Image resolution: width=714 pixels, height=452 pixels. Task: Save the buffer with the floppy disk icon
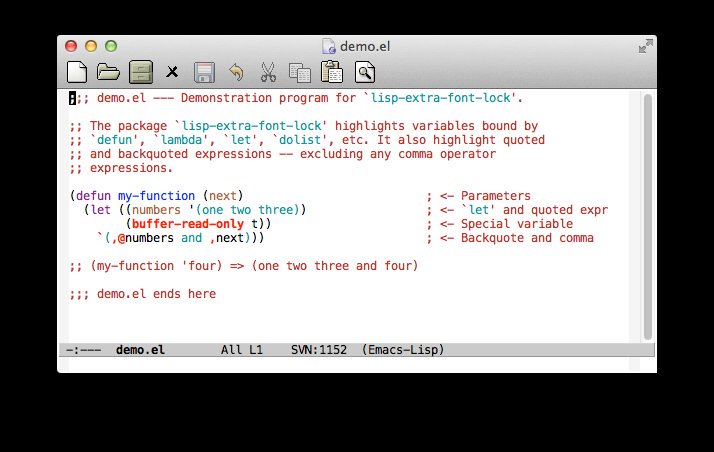[204, 71]
